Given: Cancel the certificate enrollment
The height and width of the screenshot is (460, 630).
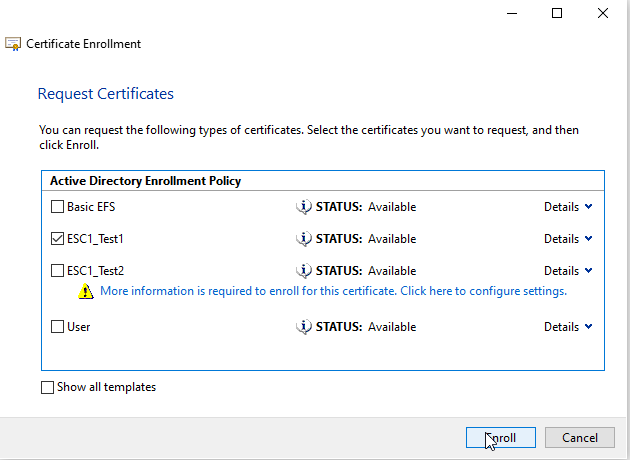Looking at the screenshot, I should pyautogui.click(x=580, y=438).
